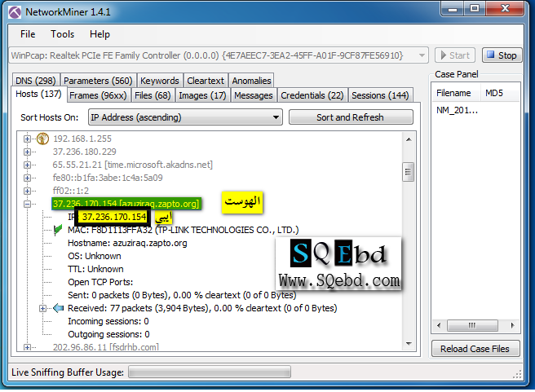The image size is (535, 392).
Task: Click the blue arrow icon beside Received packets
Action: coord(57,308)
